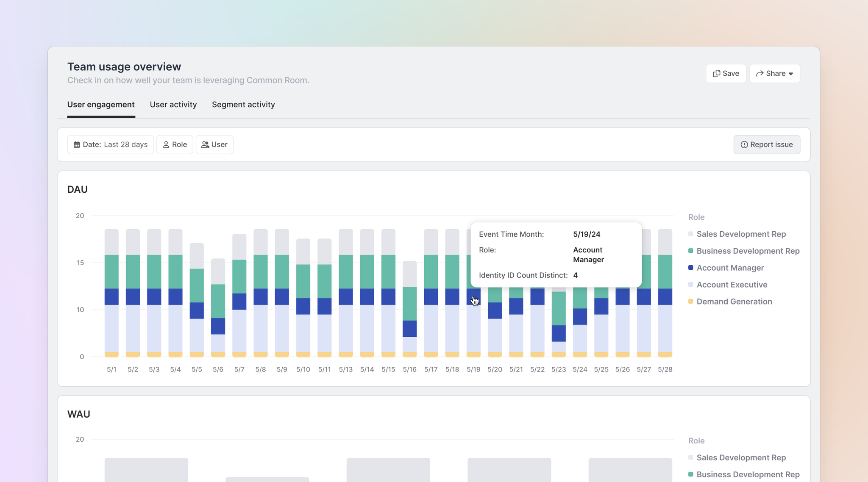Open the Share dropdown caret
This screenshot has height=482, width=868.
(791, 74)
